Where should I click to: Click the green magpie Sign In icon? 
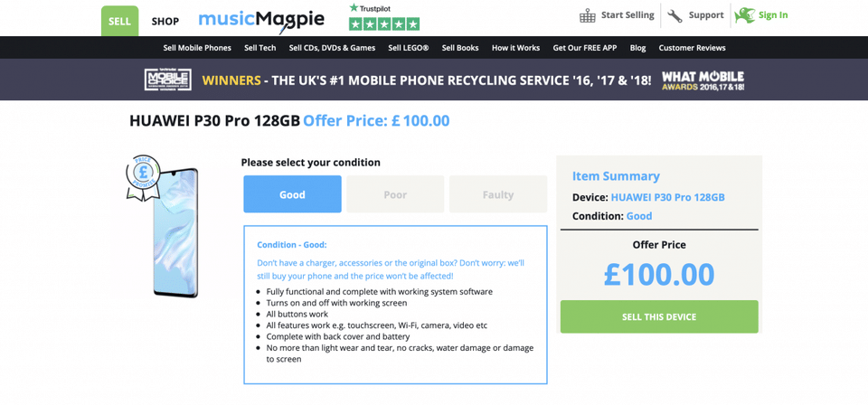pyautogui.click(x=744, y=15)
